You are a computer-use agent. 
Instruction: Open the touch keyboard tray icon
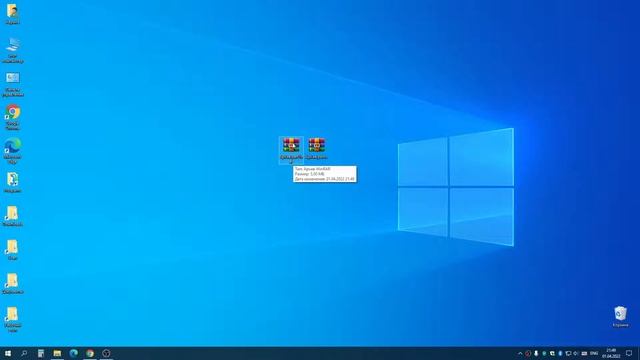(584, 353)
